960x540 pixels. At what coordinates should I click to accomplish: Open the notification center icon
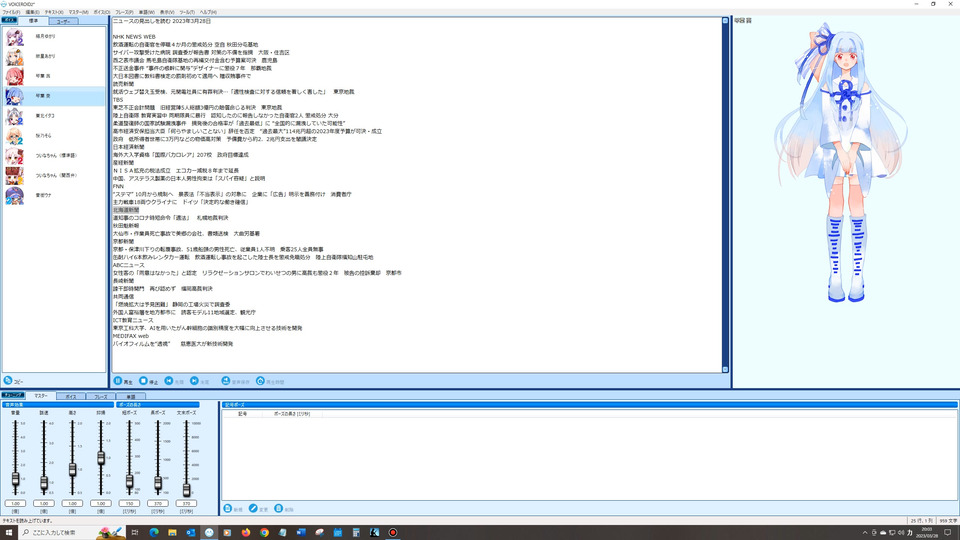948,533
